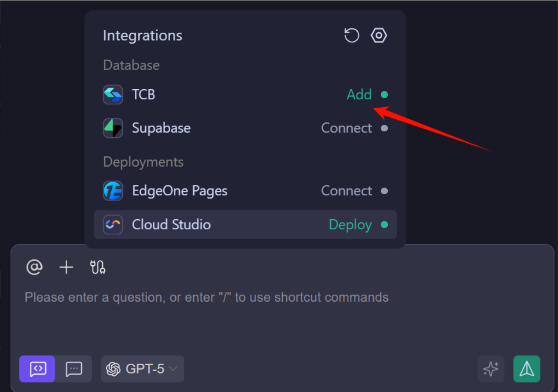Viewport: 558px width, 392px height.
Task: Click the sparkle enhance prompt icon
Action: coord(491,369)
